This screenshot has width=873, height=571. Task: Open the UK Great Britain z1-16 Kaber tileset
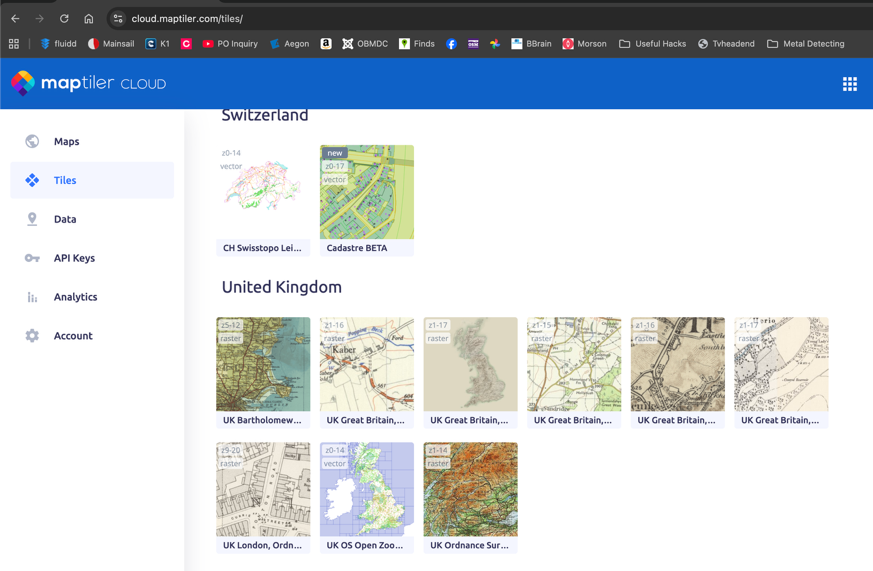tap(366, 372)
